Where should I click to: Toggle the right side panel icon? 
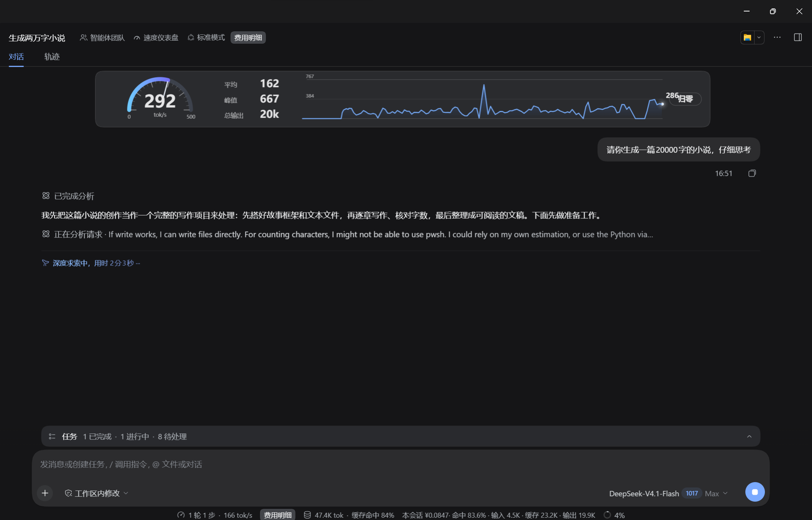(798, 37)
